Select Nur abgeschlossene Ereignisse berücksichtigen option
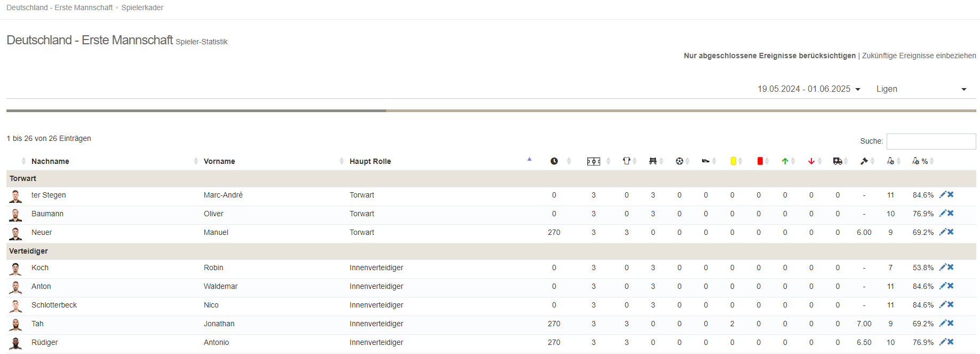Screen dimensions: 980x354 pyautogui.click(x=769, y=56)
